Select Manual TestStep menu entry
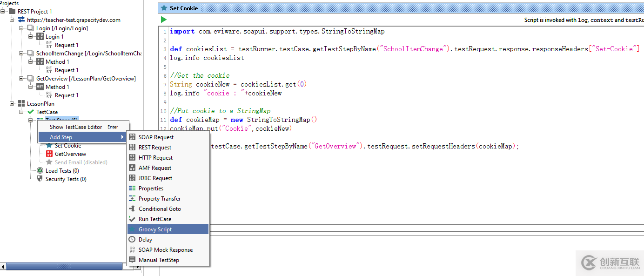 [168, 260]
